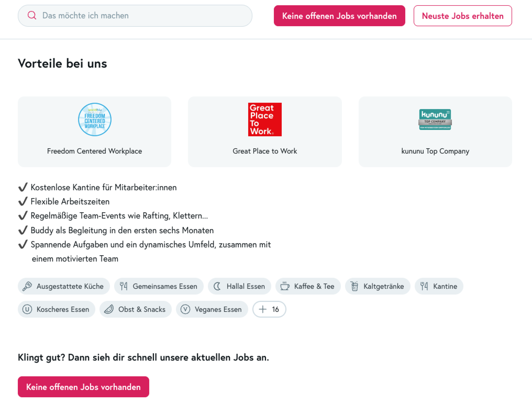Select the Freedom Centered Workplace badge

[95, 120]
